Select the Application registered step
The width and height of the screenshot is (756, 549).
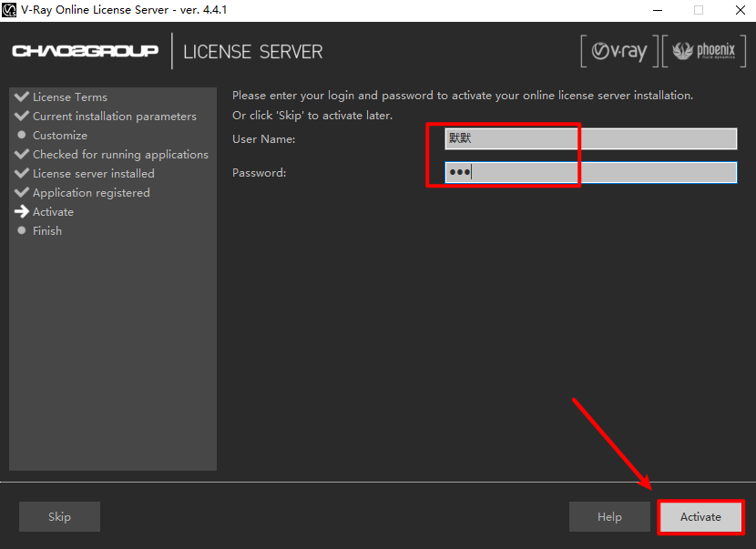pyautogui.click(x=91, y=192)
